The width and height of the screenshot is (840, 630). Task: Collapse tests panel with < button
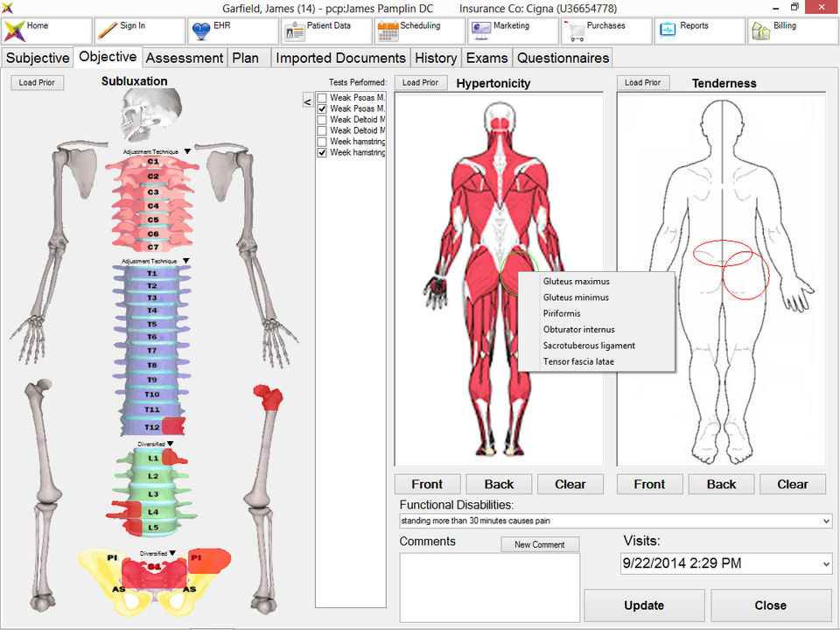307,101
